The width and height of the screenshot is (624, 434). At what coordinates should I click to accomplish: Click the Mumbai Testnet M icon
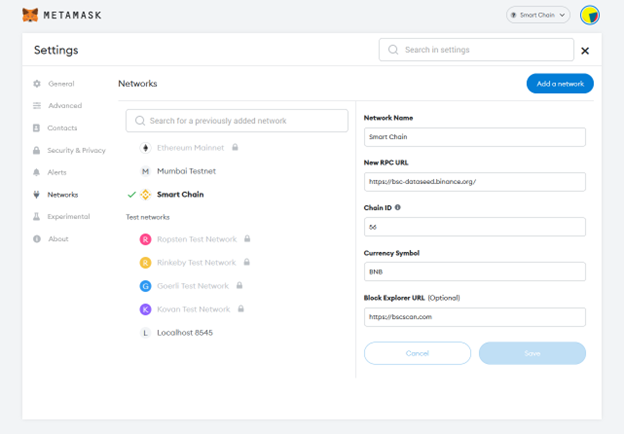coord(145,171)
